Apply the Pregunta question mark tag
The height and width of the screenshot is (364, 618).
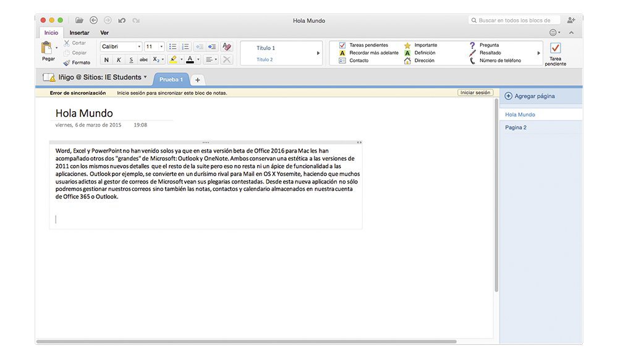coord(484,45)
